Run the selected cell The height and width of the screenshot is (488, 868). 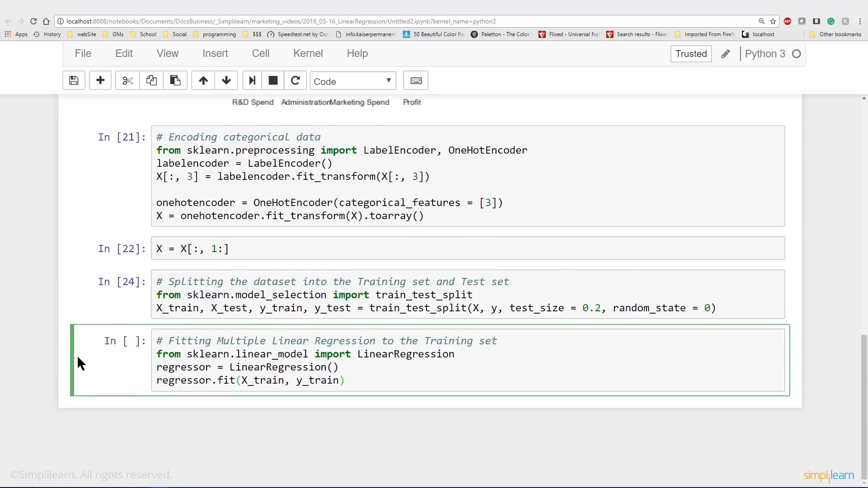(x=252, y=81)
